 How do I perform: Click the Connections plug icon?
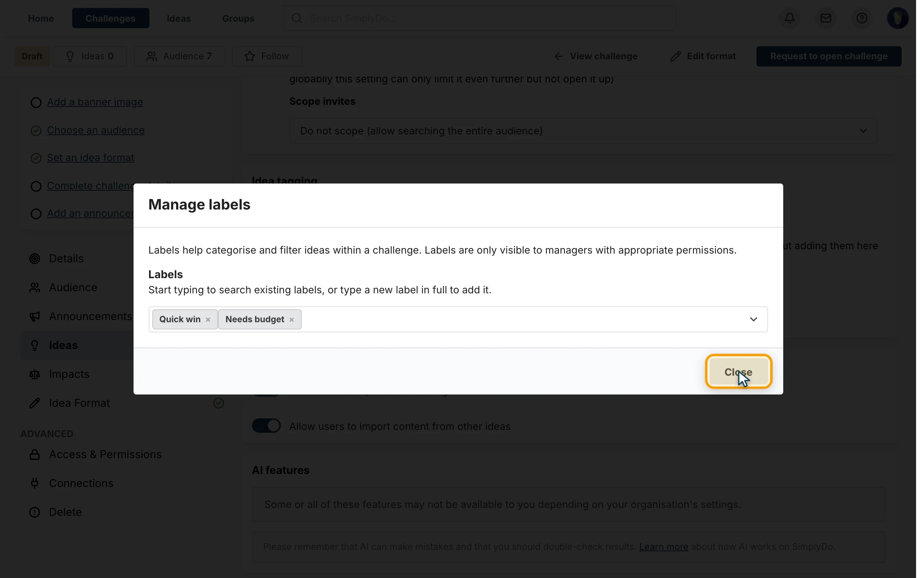(35, 483)
